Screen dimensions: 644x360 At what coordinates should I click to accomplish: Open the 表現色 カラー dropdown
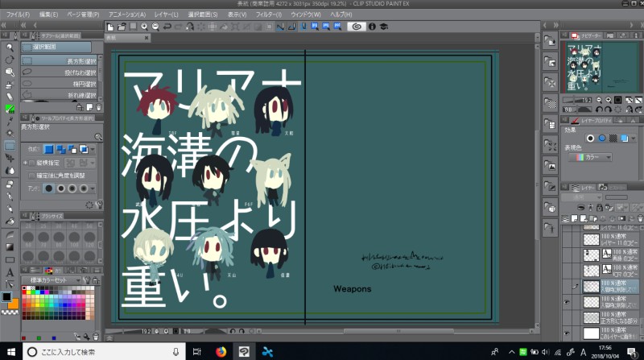point(590,157)
